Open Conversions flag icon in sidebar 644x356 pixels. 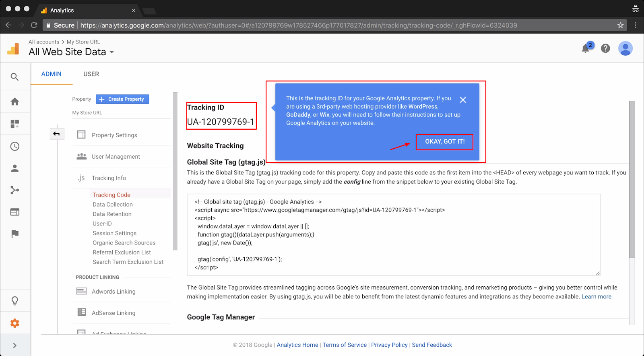point(15,234)
